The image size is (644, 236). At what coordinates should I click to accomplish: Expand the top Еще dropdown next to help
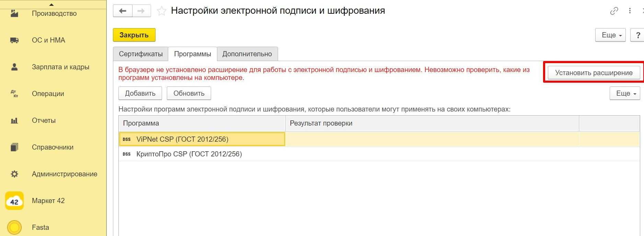(x=610, y=35)
